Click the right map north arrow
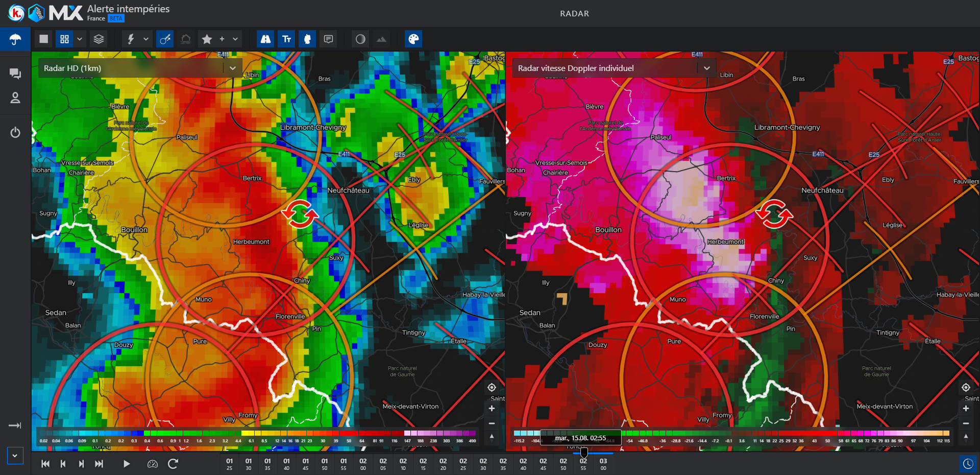 pos(966,437)
